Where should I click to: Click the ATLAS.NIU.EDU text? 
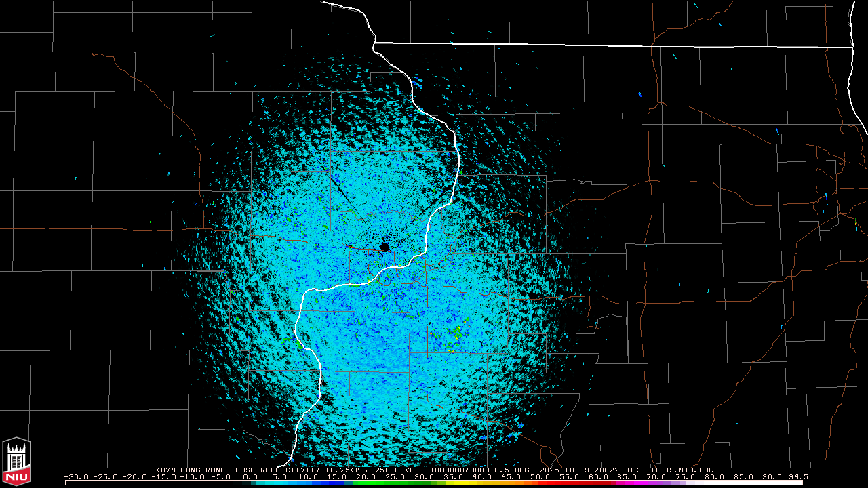(681, 470)
